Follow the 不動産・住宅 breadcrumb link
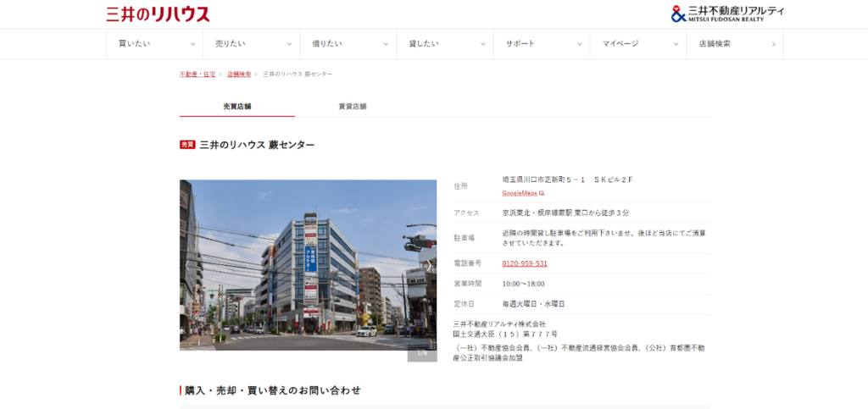The width and height of the screenshot is (868, 409). tap(198, 74)
